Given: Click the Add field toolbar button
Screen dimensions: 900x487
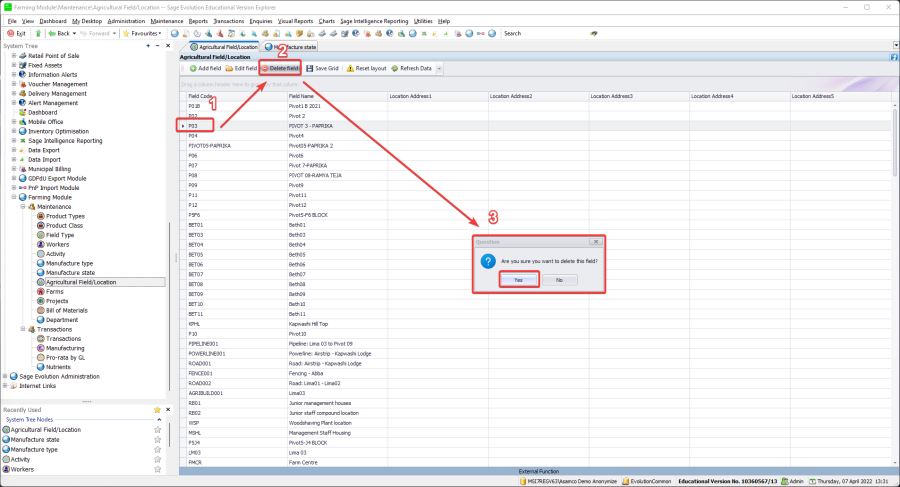Looking at the screenshot, I should tap(203, 68).
